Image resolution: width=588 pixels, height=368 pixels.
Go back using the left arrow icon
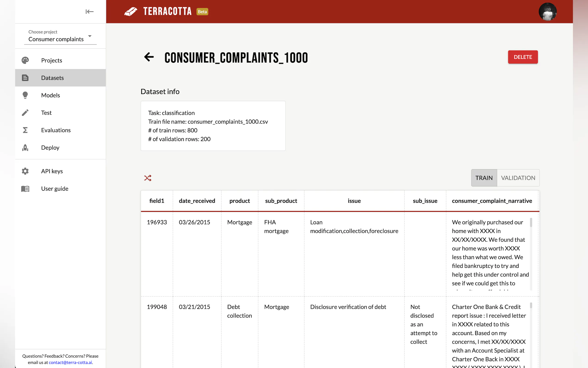(x=149, y=57)
